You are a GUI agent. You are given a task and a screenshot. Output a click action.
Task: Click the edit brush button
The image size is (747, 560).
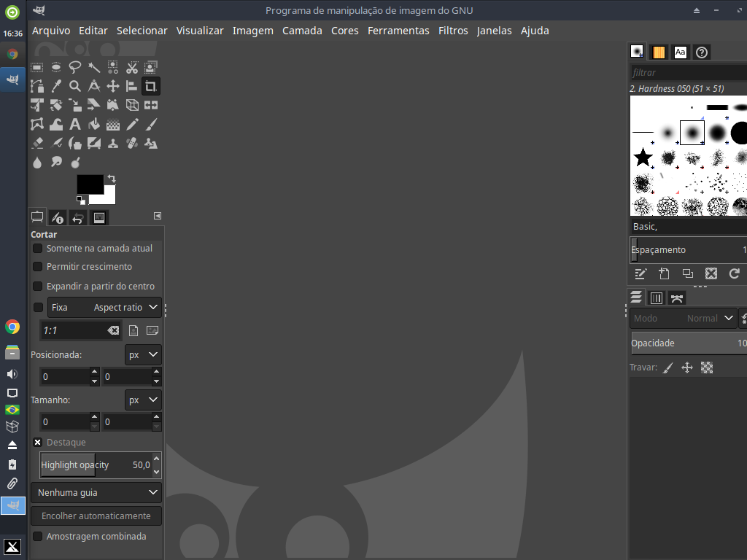pyautogui.click(x=640, y=274)
